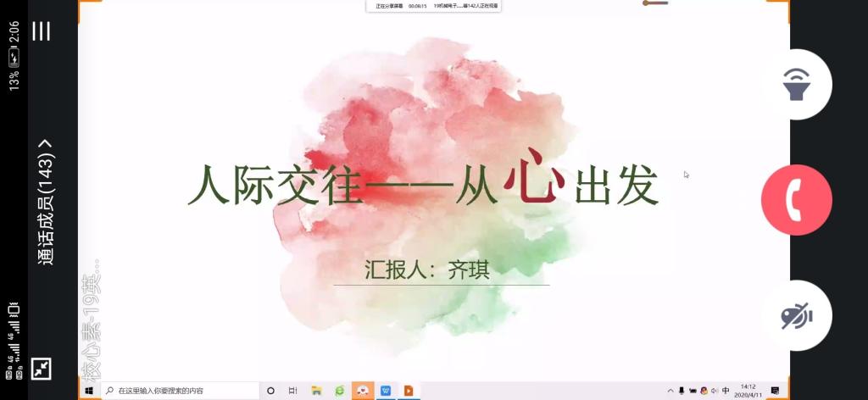This screenshot has height=400, width=868.
Task: Select the highlighted orange taskbar app
Action: click(362, 391)
